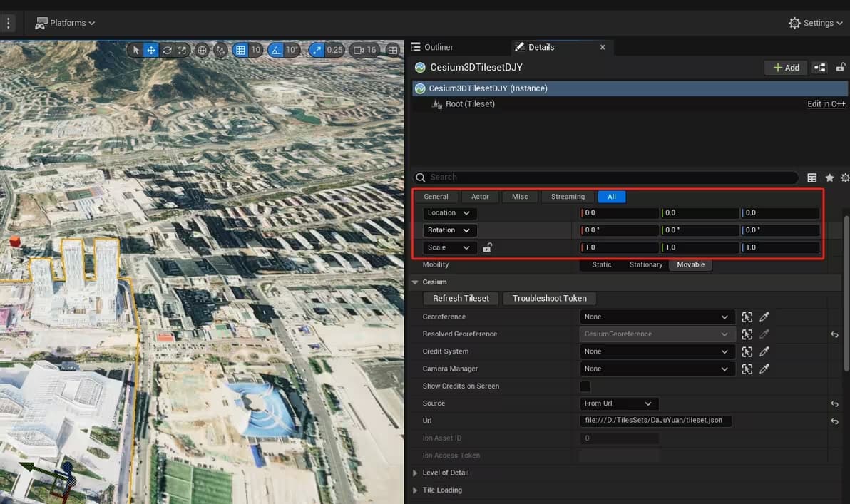
Task: Enable Show Credits on Screen checkbox
Action: click(585, 386)
